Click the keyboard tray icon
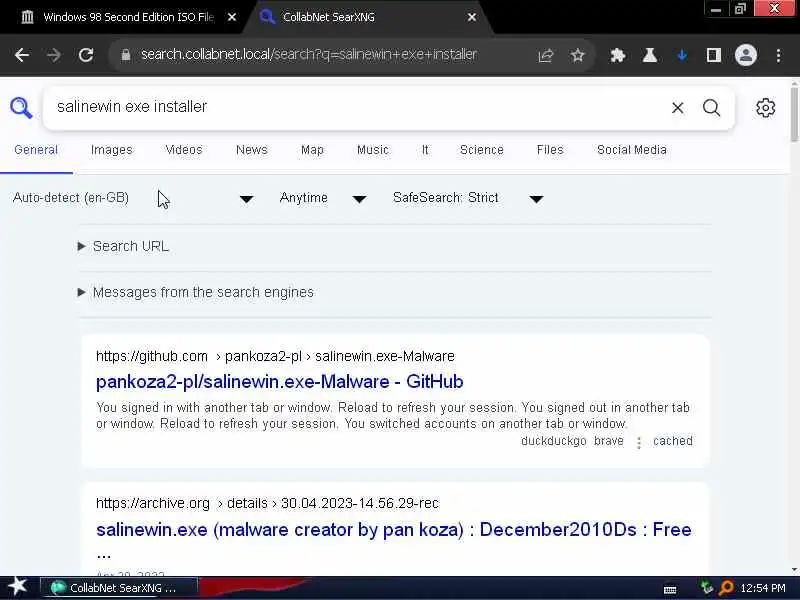This screenshot has width=800, height=600. [670, 590]
